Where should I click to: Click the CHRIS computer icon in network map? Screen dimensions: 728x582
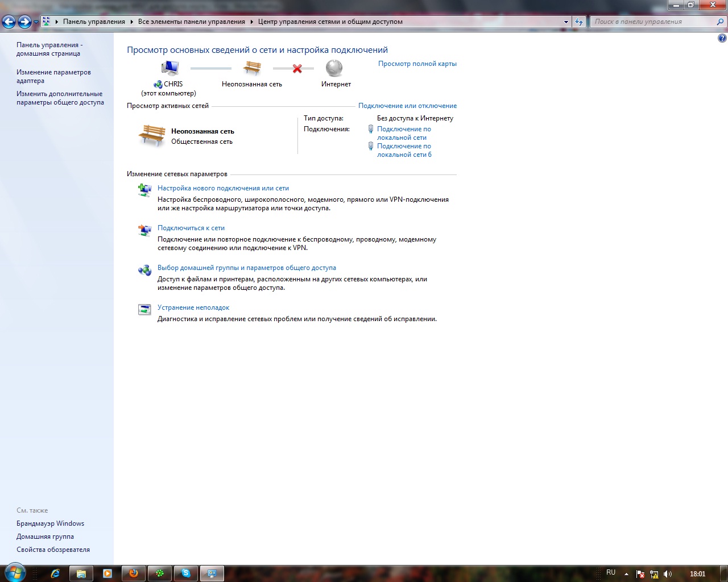coord(169,68)
